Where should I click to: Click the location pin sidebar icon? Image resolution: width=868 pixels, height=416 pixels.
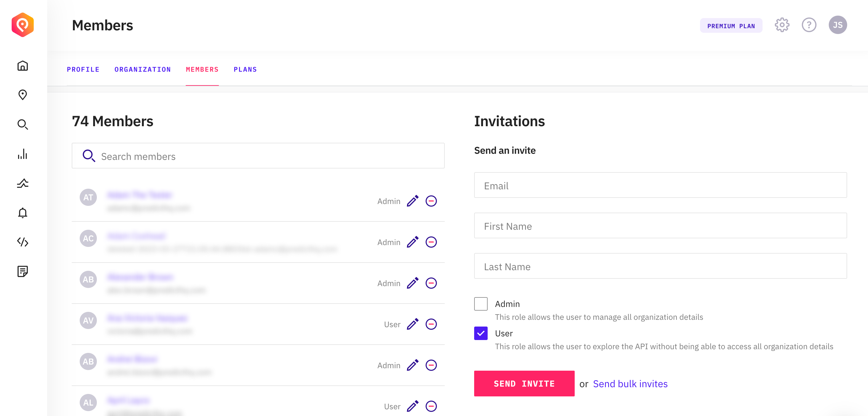tap(23, 95)
